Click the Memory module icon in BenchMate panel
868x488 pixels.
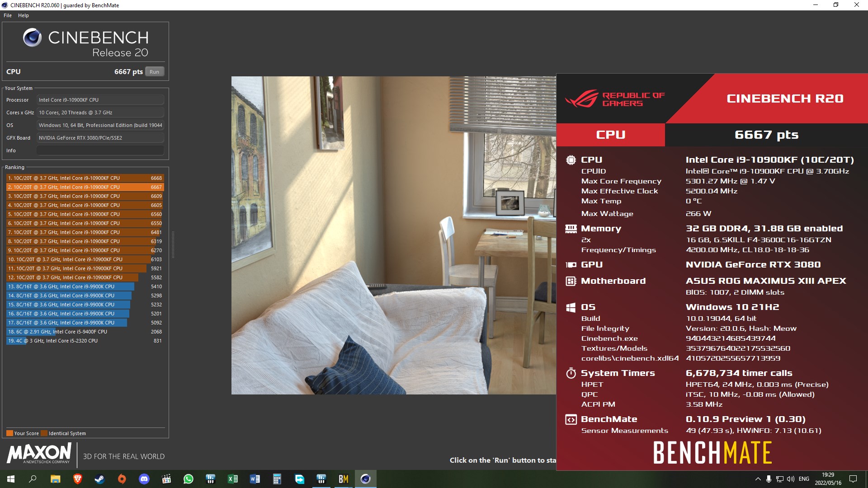pyautogui.click(x=571, y=228)
